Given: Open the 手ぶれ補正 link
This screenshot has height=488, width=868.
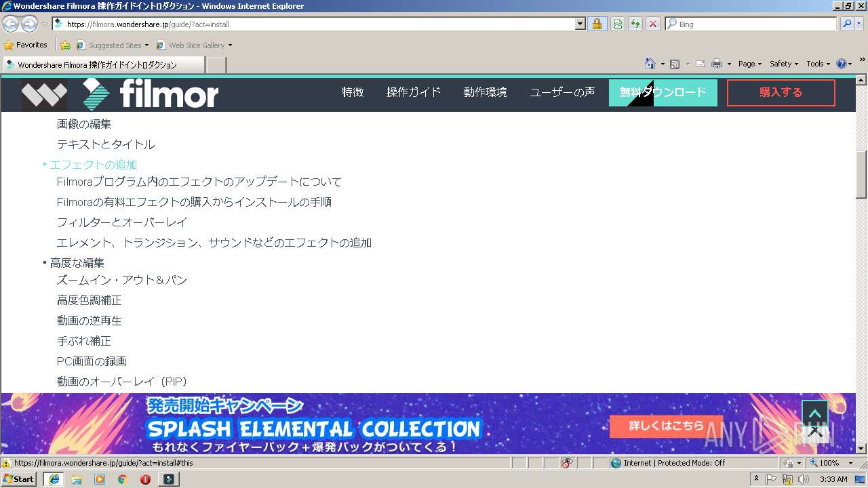Looking at the screenshot, I should (84, 341).
